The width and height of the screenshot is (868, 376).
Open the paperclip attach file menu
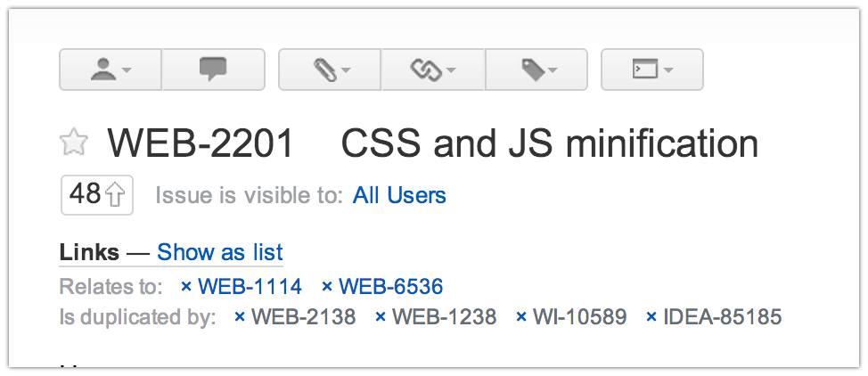click(330, 69)
